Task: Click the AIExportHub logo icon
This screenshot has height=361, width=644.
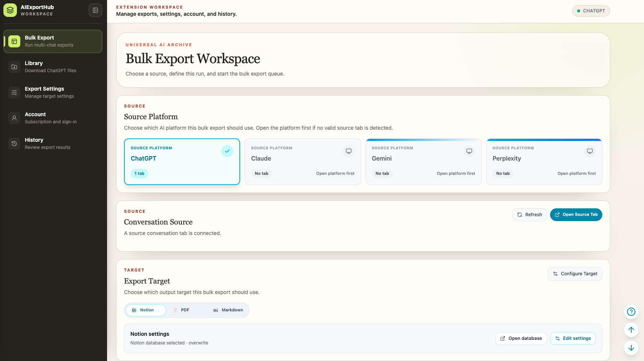Action: tap(10, 11)
